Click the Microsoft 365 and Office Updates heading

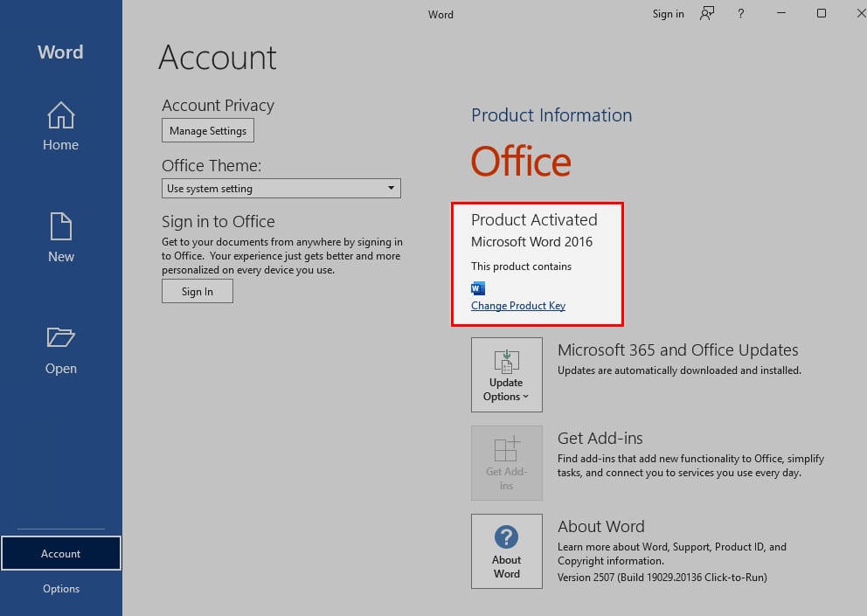pyautogui.click(x=678, y=350)
